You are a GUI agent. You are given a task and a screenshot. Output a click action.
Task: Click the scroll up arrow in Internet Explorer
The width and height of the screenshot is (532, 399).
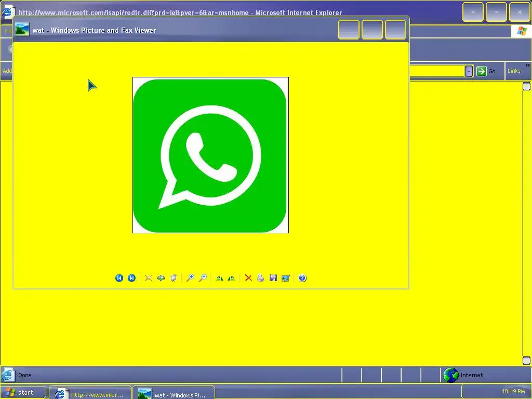tap(526, 87)
